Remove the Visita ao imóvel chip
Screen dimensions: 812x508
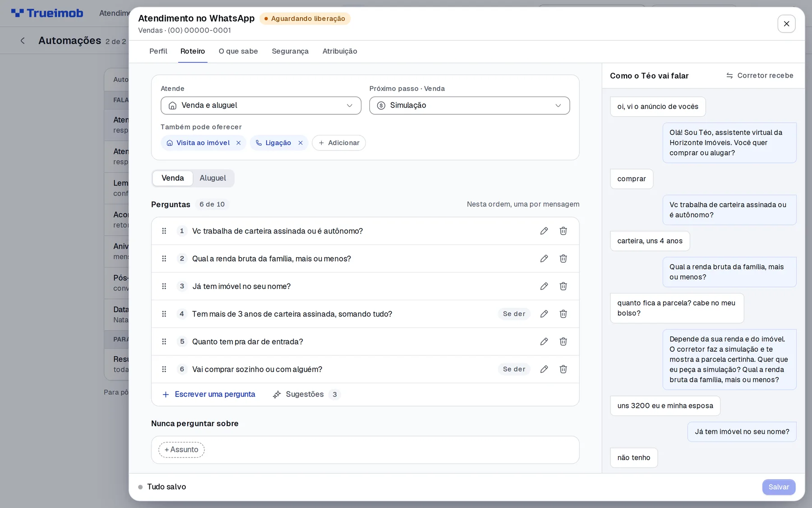click(239, 143)
